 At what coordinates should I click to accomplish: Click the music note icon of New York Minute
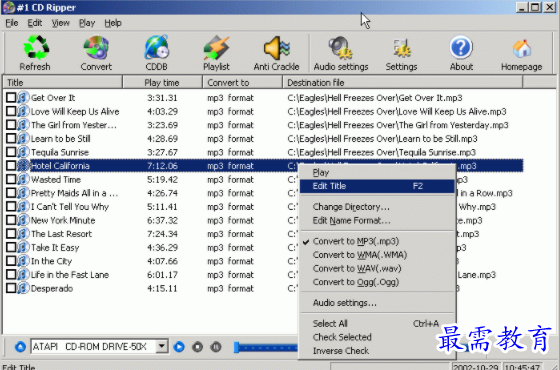pyautogui.click(x=23, y=220)
